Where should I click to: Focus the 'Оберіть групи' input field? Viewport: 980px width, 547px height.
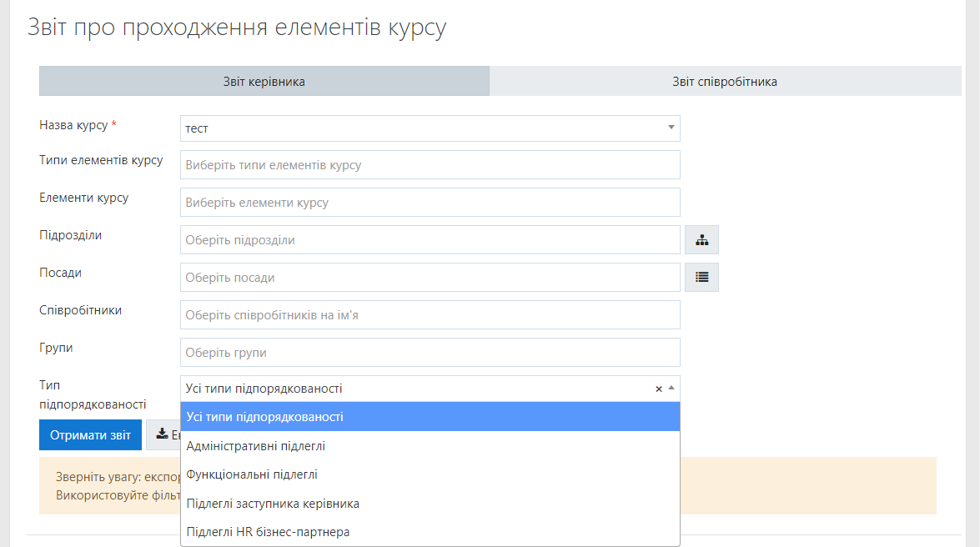430,353
